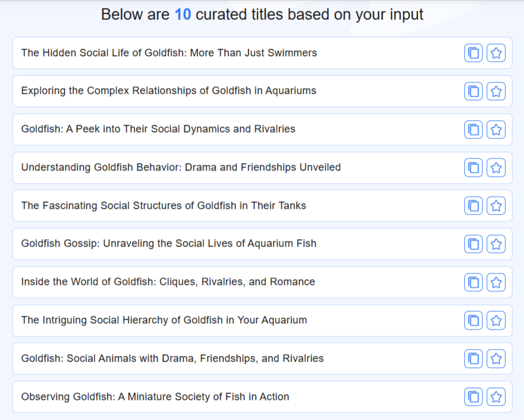Star 'The Fascinating Social Structures' title
Screen dimensions: 524x420
click(x=496, y=205)
